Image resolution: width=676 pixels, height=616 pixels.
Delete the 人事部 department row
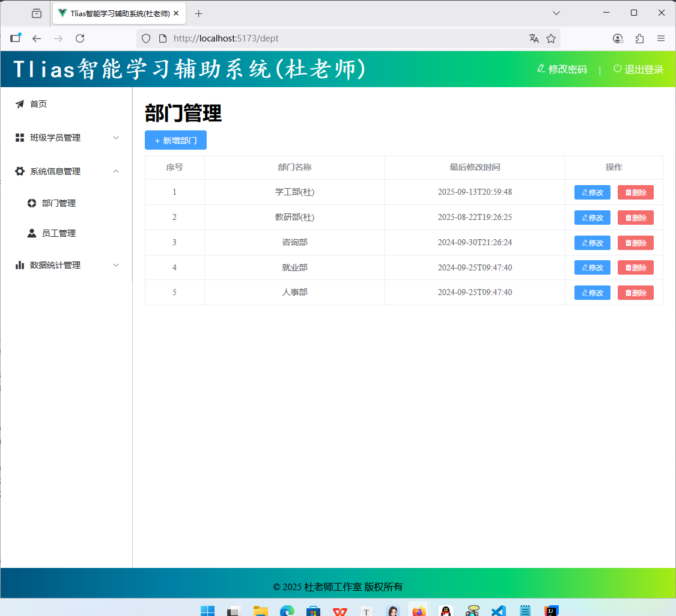635,293
